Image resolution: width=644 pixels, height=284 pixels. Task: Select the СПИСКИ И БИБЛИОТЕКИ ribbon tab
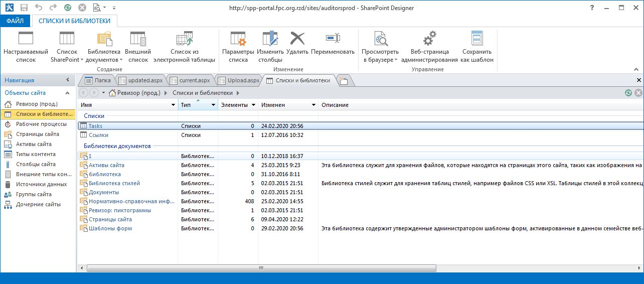tap(75, 21)
